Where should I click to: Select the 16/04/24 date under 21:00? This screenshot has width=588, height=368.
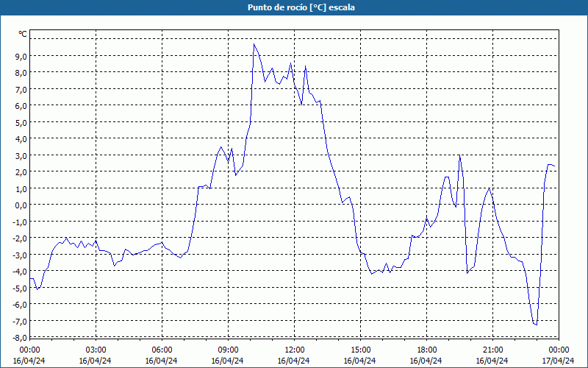(492, 361)
